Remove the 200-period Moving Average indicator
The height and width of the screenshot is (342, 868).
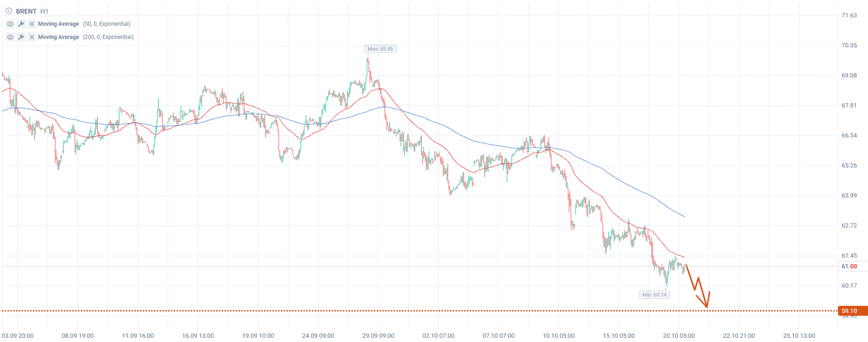click(32, 37)
